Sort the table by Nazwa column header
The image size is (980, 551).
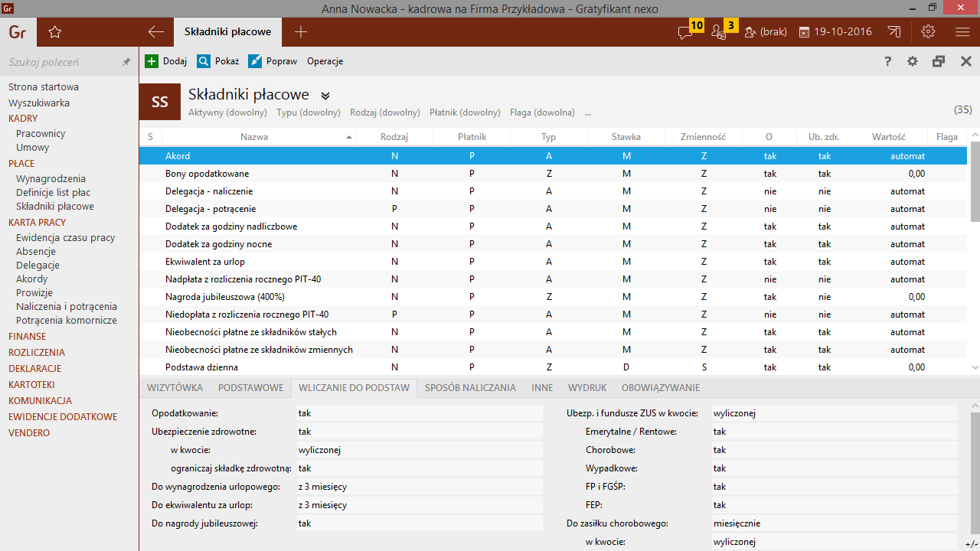point(254,137)
